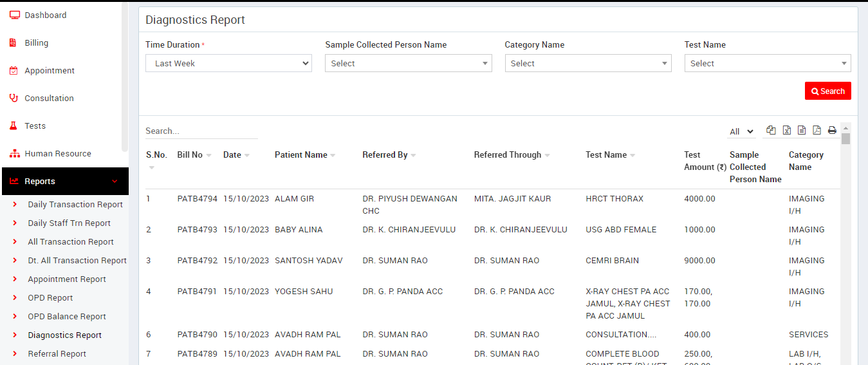Print the diagnostics report
This screenshot has height=365, width=868.
point(832,130)
